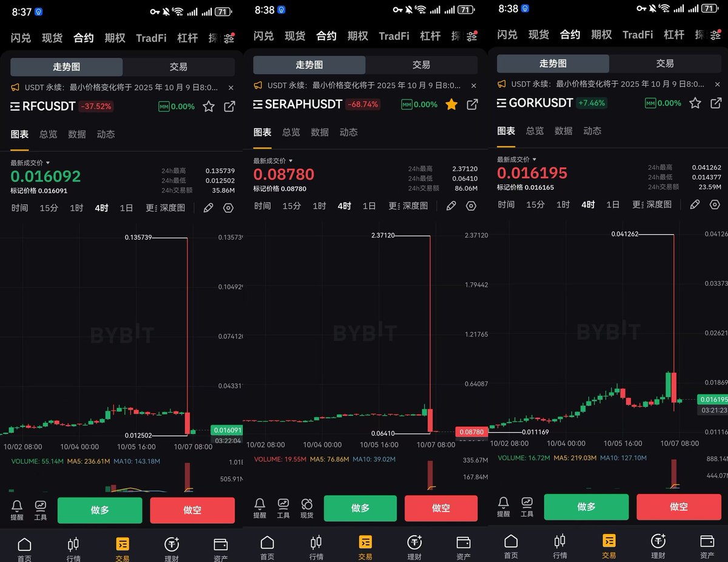The image size is (728, 562).
Task: Select drawing pencil tool on GORKUSDT chart
Action: coord(695,205)
